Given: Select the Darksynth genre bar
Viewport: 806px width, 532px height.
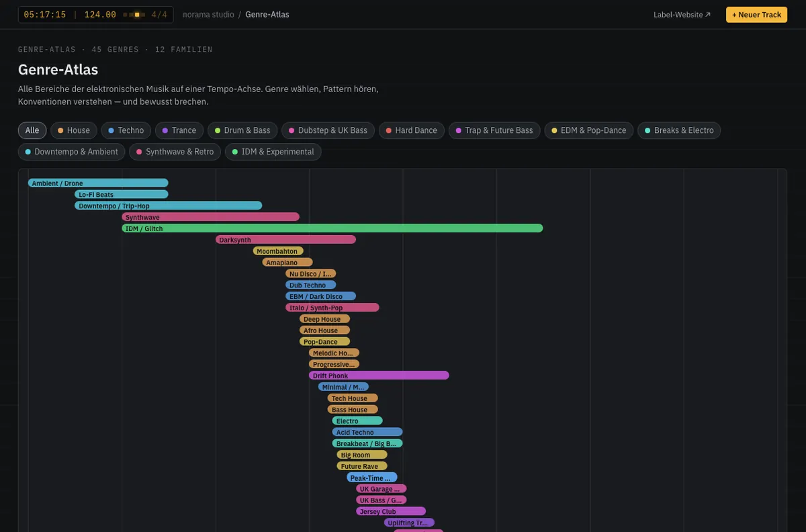Looking at the screenshot, I should tap(285, 240).
